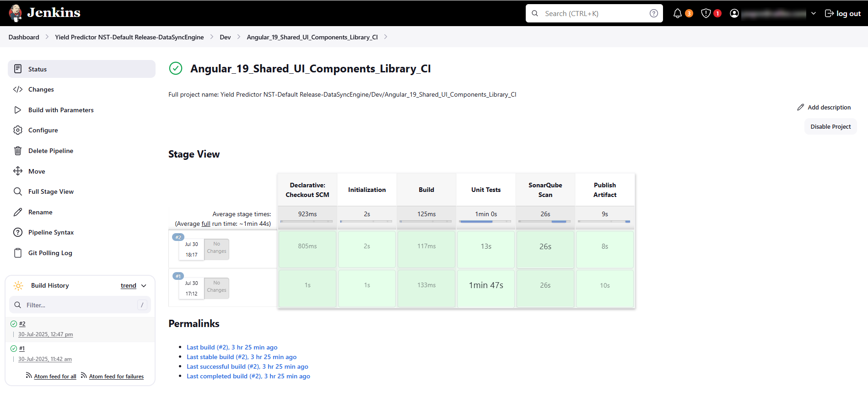Screen dimensions: 868x404
Task: Click the Move arrows icon
Action: [x=18, y=171]
